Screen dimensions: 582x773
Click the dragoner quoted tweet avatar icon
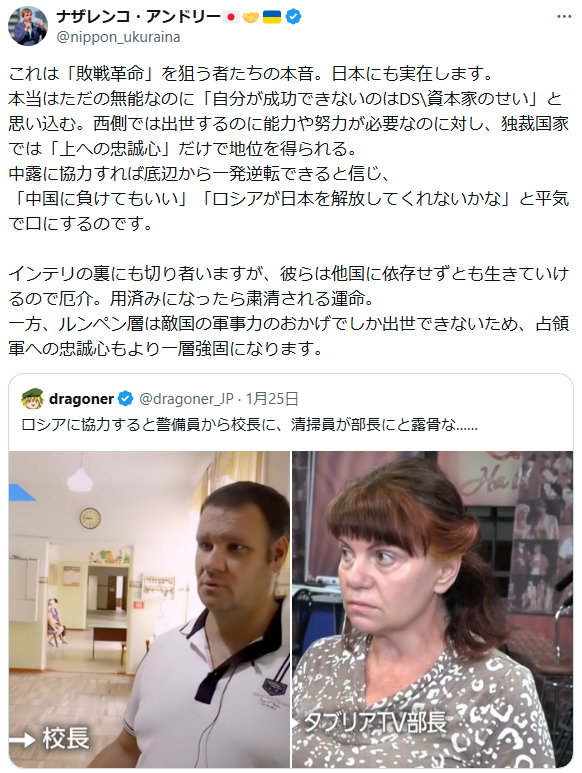pyautogui.click(x=33, y=398)
